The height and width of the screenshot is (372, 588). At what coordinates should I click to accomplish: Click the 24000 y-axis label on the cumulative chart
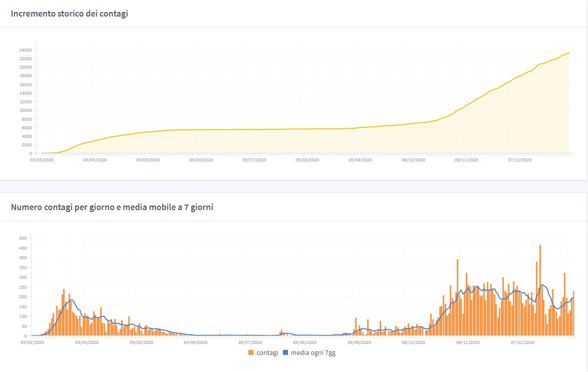pos(26,50)
